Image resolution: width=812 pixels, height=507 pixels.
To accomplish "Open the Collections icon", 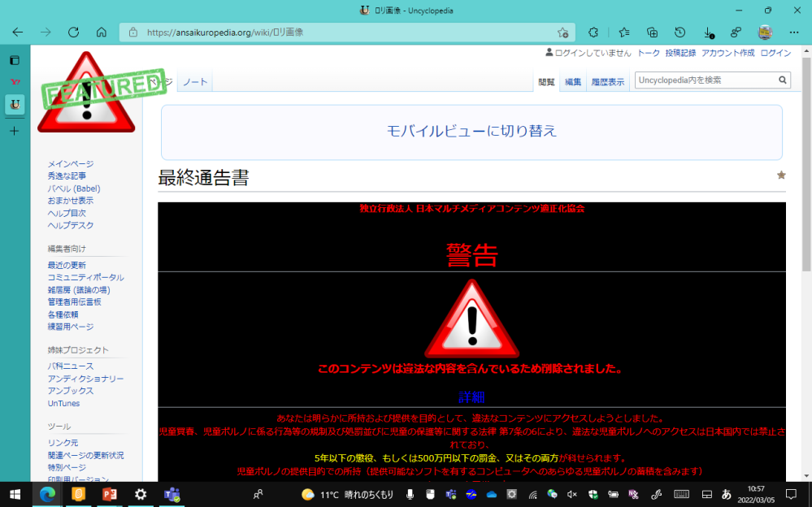I will pos(652,32).
